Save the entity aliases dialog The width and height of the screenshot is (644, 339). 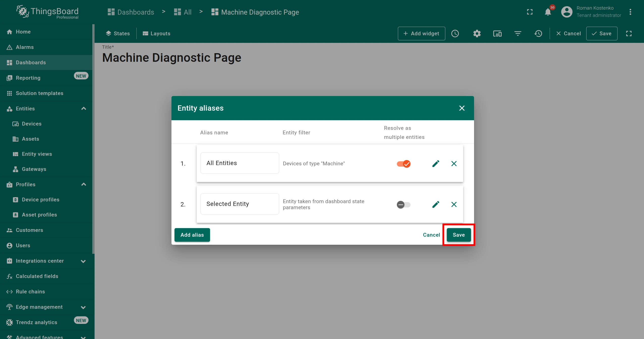(459, 235)
